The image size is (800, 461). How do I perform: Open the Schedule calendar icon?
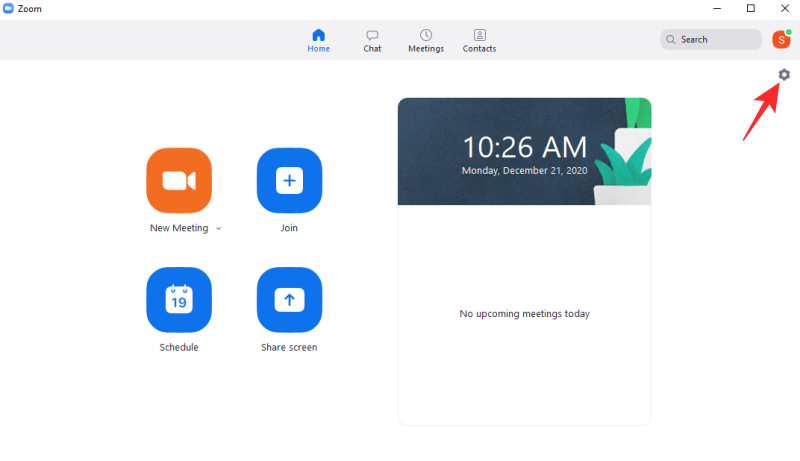click(x=179, y=300)
